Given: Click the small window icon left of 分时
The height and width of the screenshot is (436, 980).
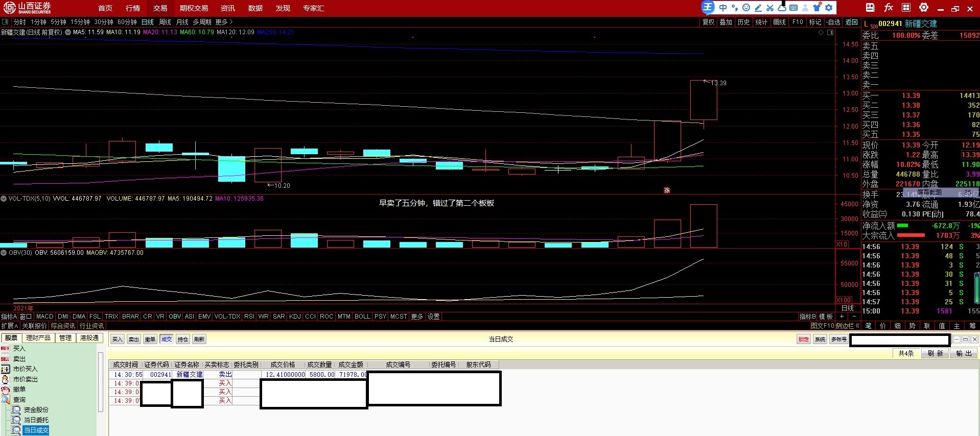Looking at the screenshot, I should [x=5, y=22].
